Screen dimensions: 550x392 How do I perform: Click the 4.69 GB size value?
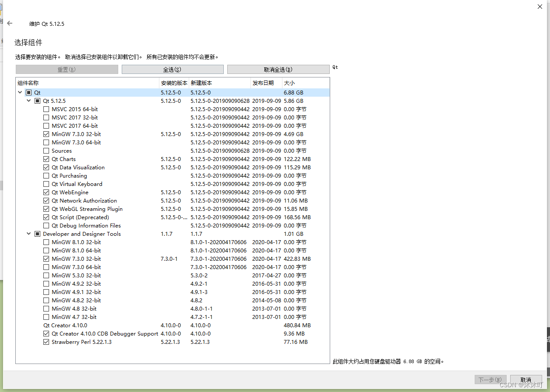[x=293, y=134]
